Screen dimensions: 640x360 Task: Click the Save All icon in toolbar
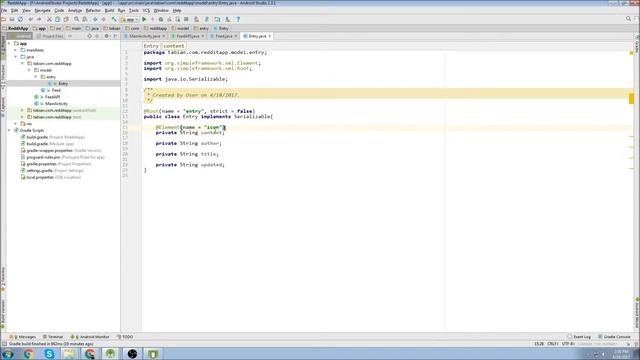(x=12, y=19)
